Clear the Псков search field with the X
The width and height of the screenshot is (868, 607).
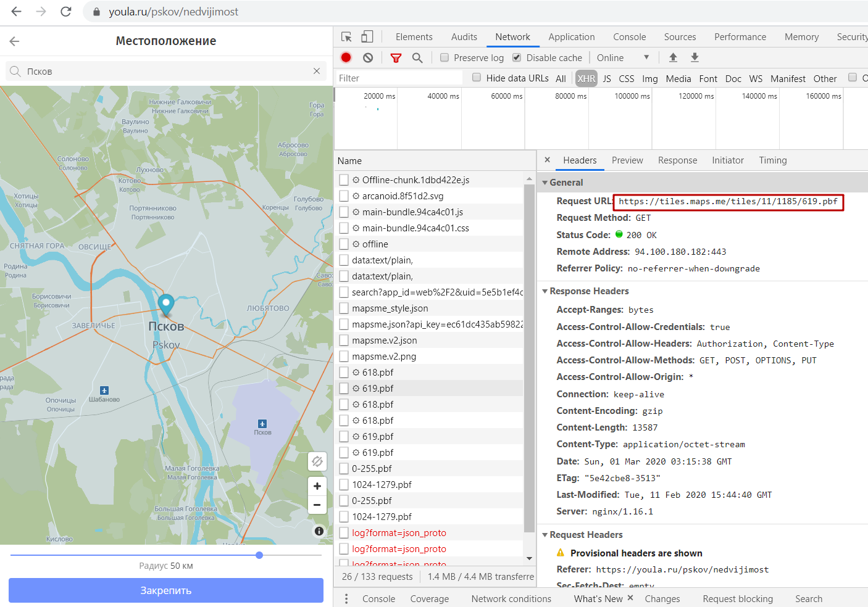(317, 71)
